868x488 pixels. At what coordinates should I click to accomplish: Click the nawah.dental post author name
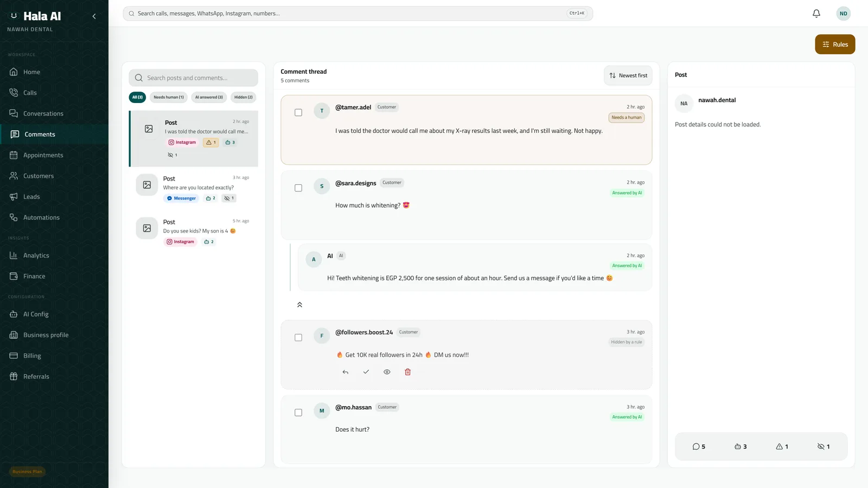click(x=717, y=100)
